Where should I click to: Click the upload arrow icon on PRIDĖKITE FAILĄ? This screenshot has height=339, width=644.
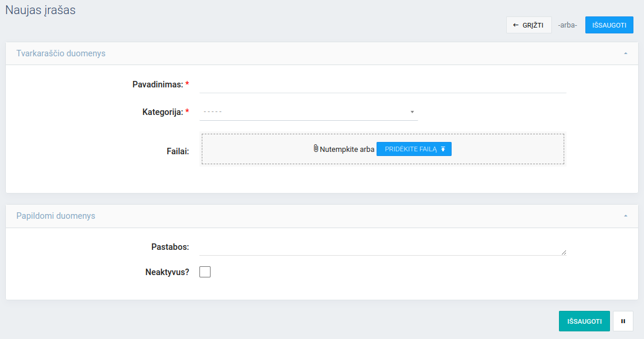(x=443, y=150)
